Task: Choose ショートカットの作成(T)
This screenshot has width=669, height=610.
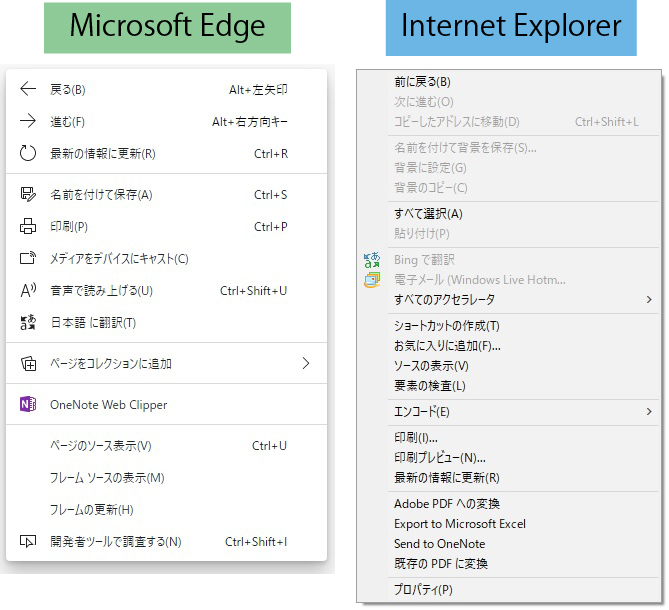Action: pyautogui.click(x=509, y=326)
